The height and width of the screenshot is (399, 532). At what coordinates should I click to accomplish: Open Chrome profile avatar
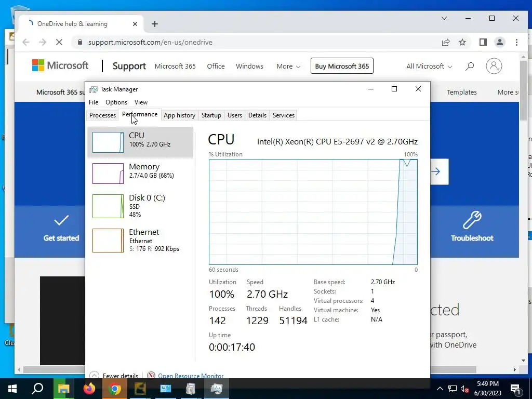(499, 42)
